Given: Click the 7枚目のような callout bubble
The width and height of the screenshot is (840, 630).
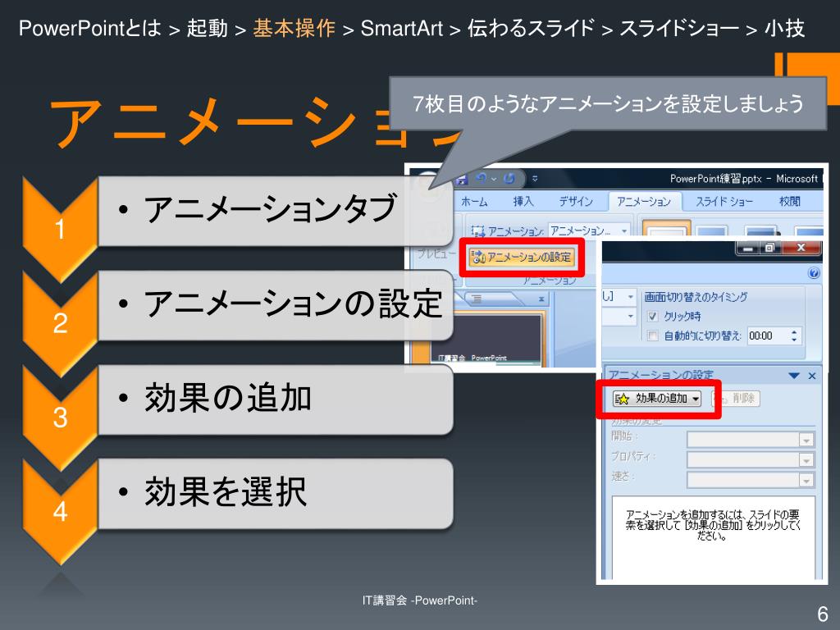Looking at the screenshot, I should coord(608,103).
